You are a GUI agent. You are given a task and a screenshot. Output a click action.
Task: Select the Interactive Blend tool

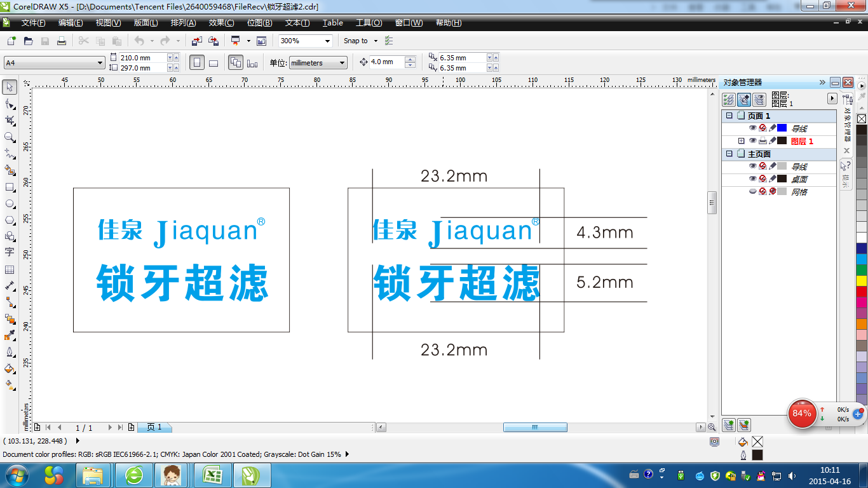(x=10, y=319)
